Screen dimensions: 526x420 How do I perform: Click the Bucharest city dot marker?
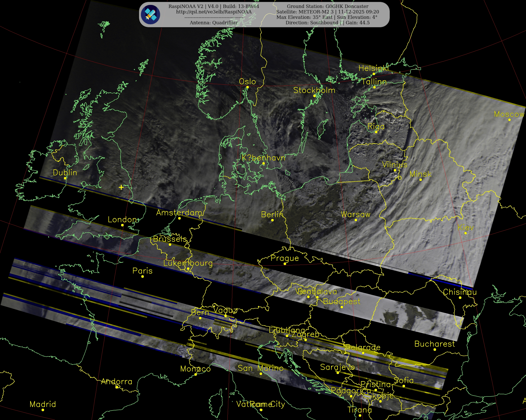tap(435, 349)
